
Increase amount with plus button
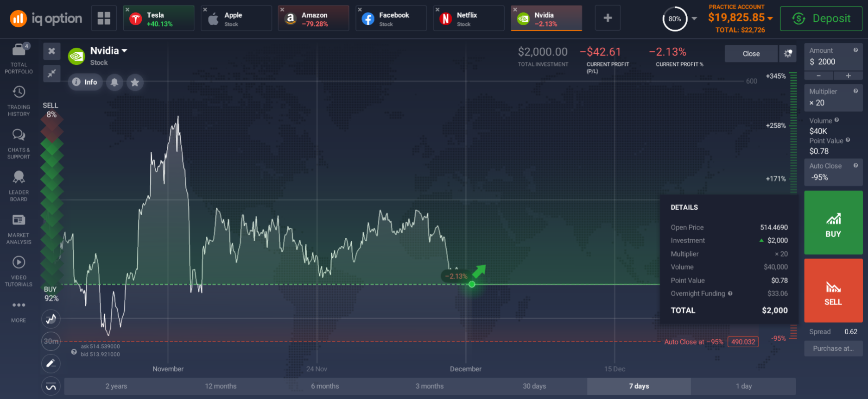848,76
